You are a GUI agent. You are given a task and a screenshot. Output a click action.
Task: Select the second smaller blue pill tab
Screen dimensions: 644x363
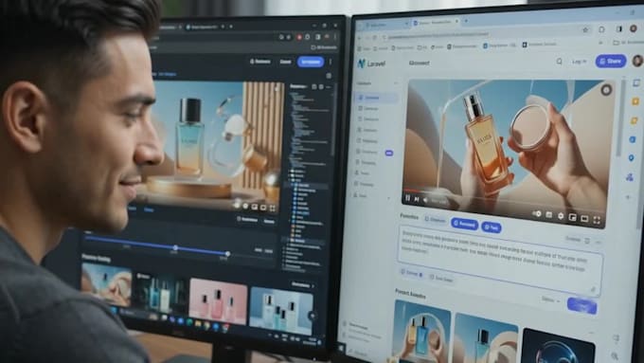point(492,227)
